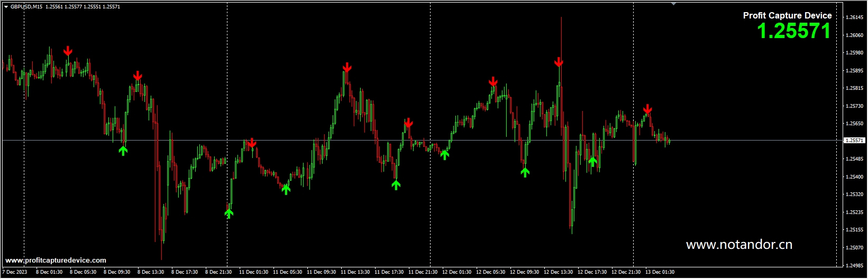Click the 1.25980 price axis label

click(855, 53)
